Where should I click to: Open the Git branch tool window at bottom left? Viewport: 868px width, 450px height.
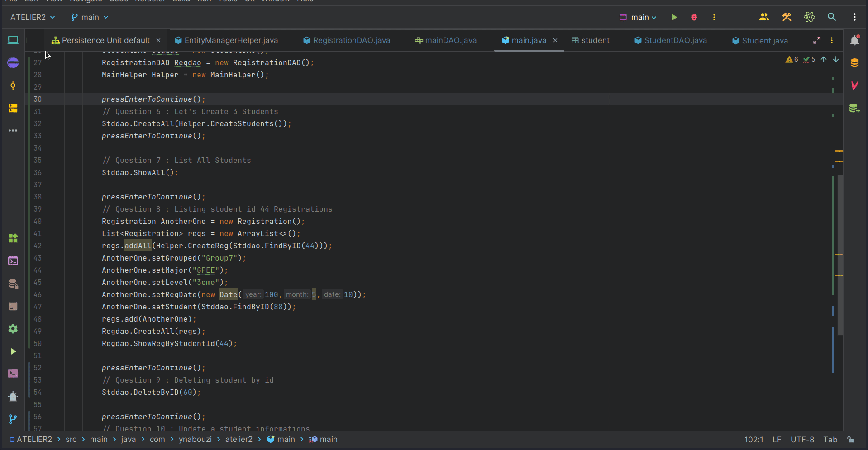coord(13,419)
